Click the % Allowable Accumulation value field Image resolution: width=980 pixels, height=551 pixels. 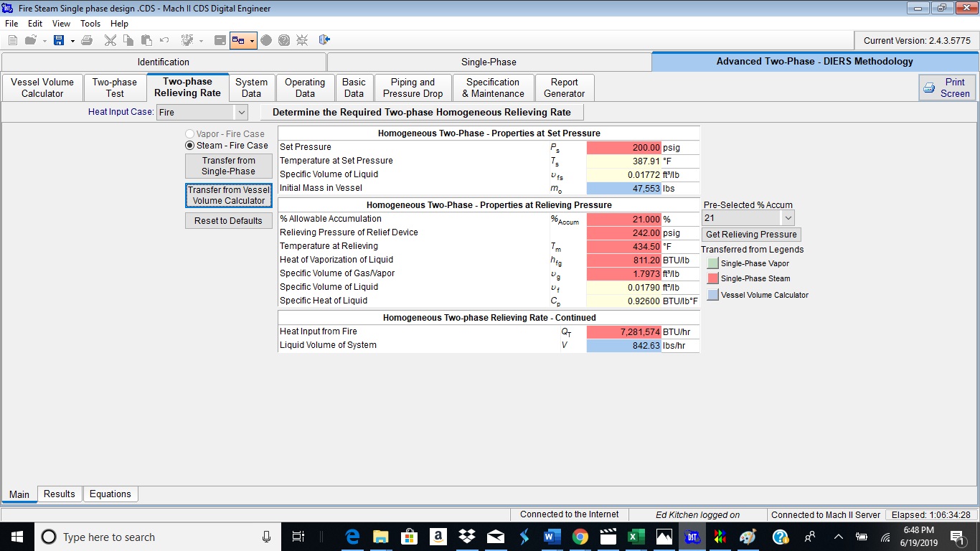(x=624, y=220)
